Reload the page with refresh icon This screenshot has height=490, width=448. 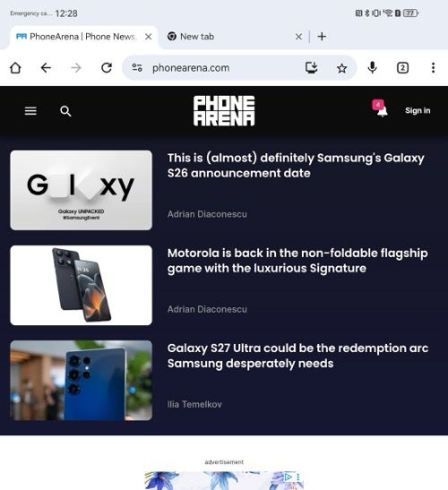coord(107,68)
